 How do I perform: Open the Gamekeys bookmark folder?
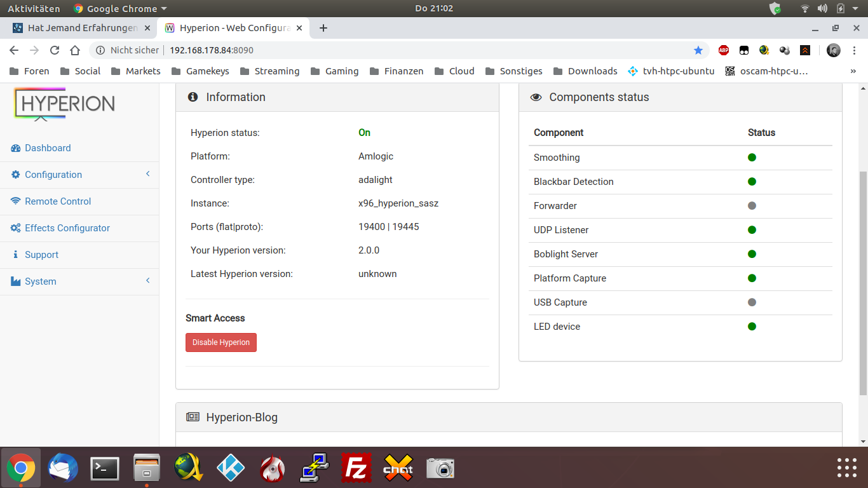200,71
